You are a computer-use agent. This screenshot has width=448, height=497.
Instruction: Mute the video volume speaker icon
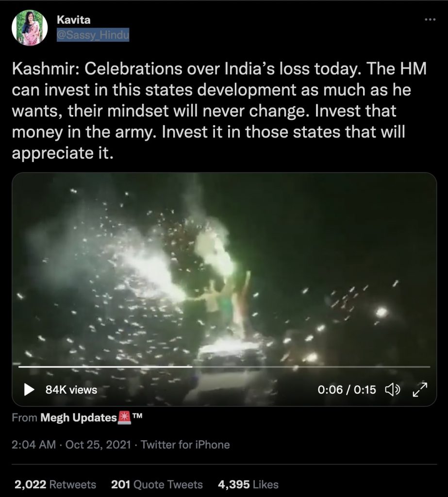coord(392,390)
